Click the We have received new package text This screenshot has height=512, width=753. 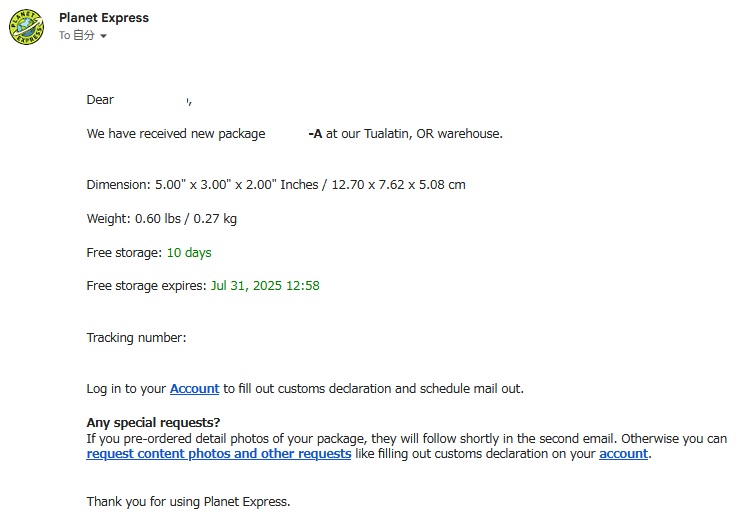[176, 134]
